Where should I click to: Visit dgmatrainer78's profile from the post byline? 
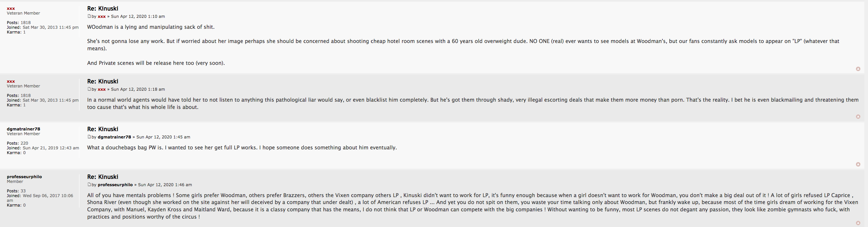(x=114, y=137)
